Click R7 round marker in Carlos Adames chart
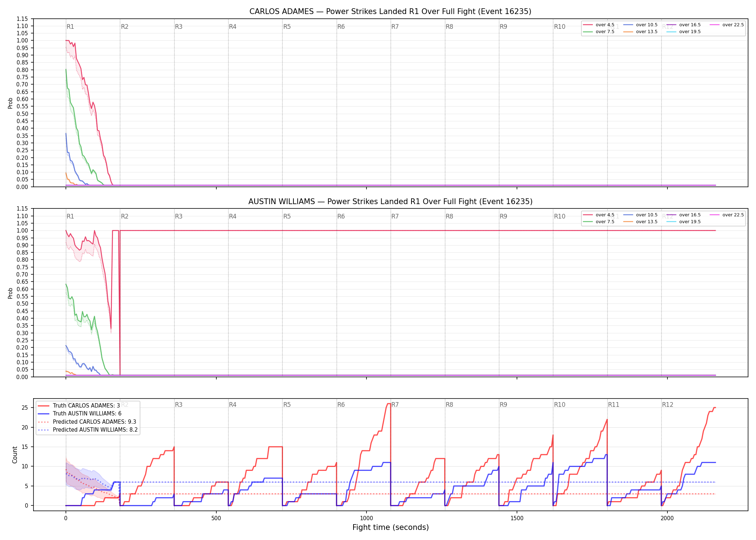This screenshot has width=756, height=540. 395,27
